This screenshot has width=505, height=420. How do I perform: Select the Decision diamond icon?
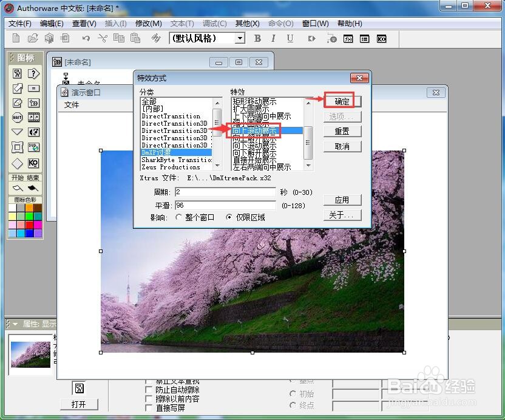(x=18, y=163)
